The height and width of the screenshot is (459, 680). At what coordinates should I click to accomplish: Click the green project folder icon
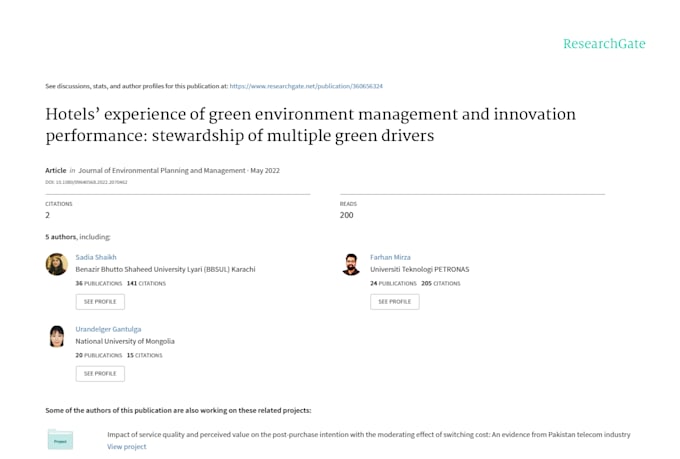[60, 439]
